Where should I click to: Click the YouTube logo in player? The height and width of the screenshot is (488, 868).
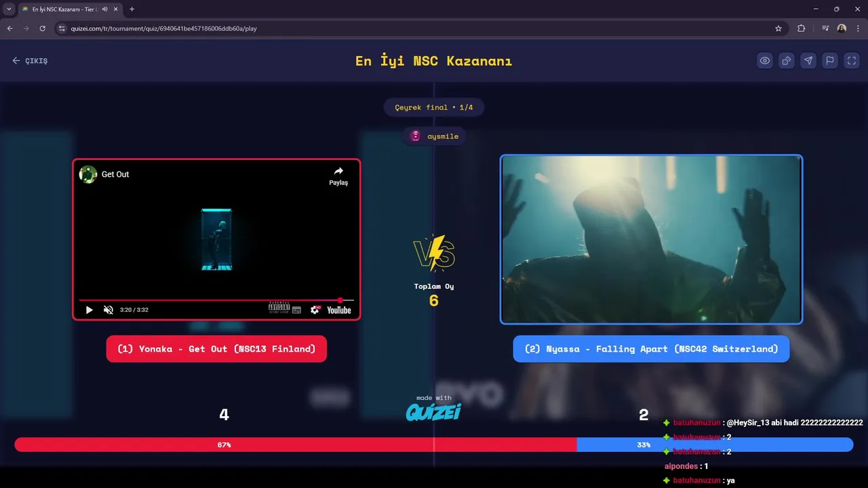(x=339, y=310)
